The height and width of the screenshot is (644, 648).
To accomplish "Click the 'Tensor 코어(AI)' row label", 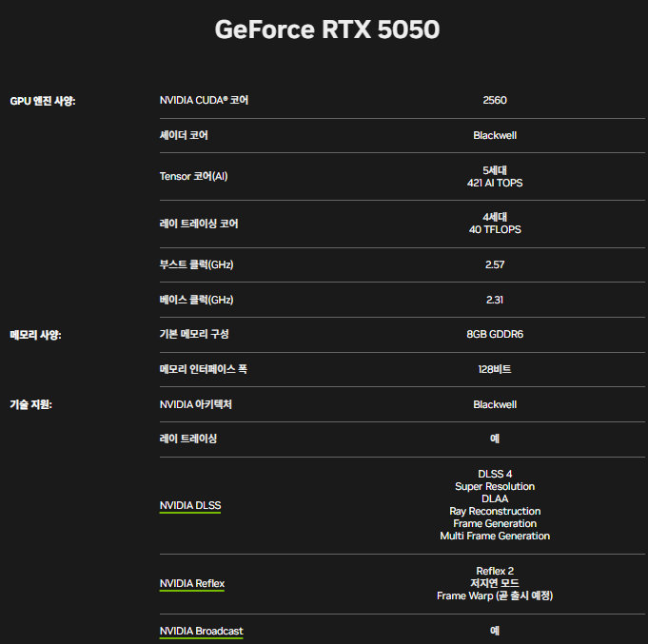I will pos(193,176).
